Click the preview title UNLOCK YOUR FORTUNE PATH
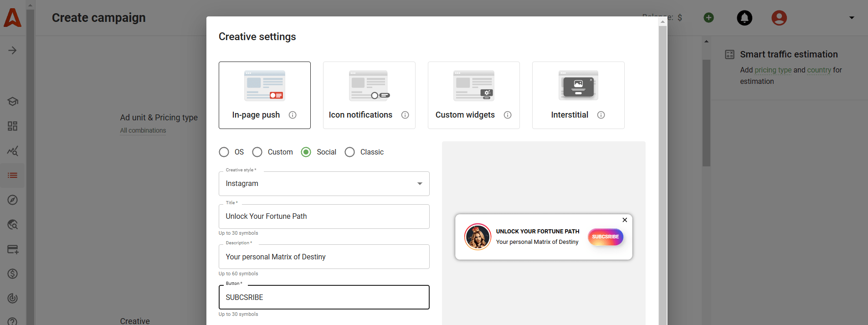The width and height of the screenshot is (868, 325). pos(538,232)
